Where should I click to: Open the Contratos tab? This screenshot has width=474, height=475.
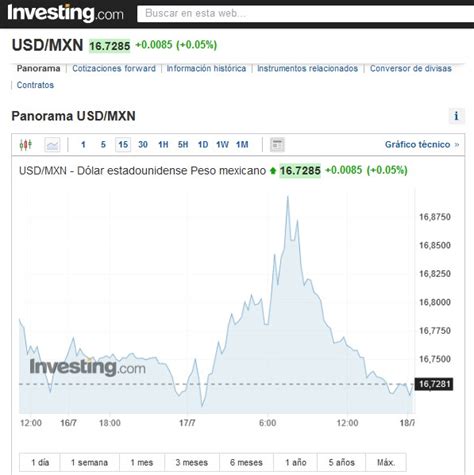35,85
